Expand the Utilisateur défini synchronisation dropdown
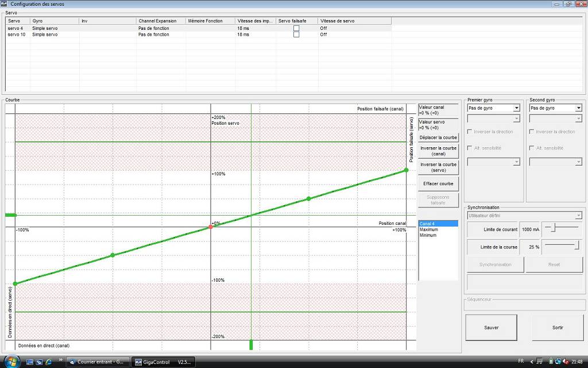The width and height of the screenshot is (588, 368). pyautogui.click(x=524, y=216)
